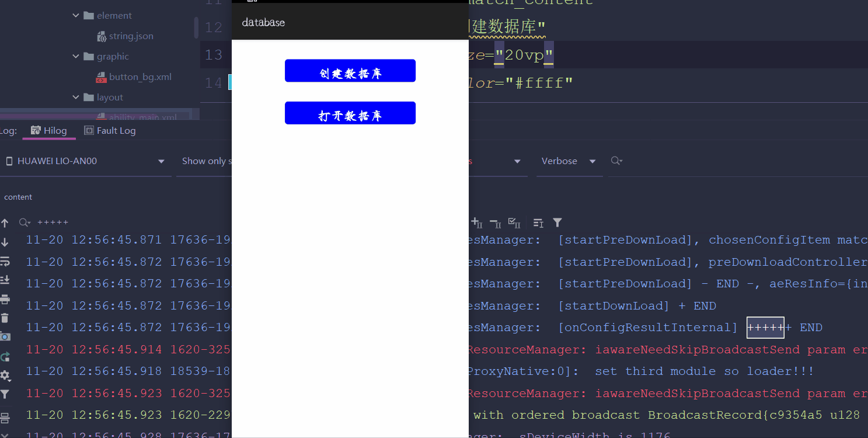Viewport: 868px width, 438px height.
Task: Click log timestamp 12:56:45.918
Action: (117, 371)
